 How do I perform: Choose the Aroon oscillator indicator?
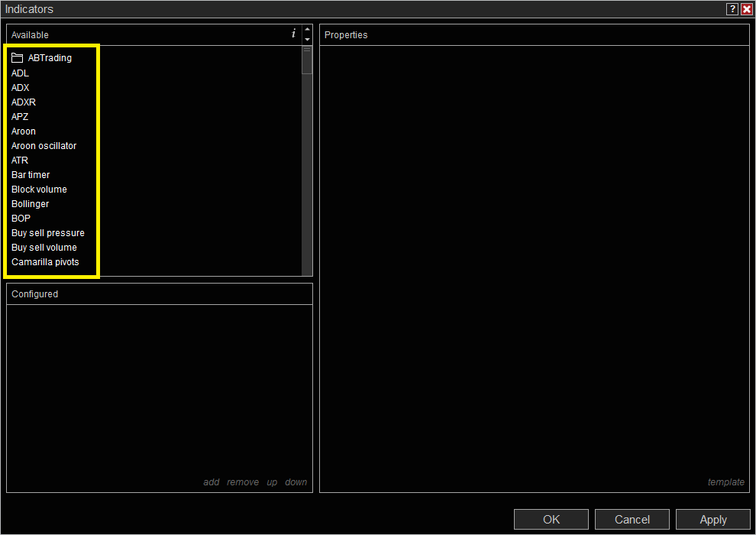point(44,146)
